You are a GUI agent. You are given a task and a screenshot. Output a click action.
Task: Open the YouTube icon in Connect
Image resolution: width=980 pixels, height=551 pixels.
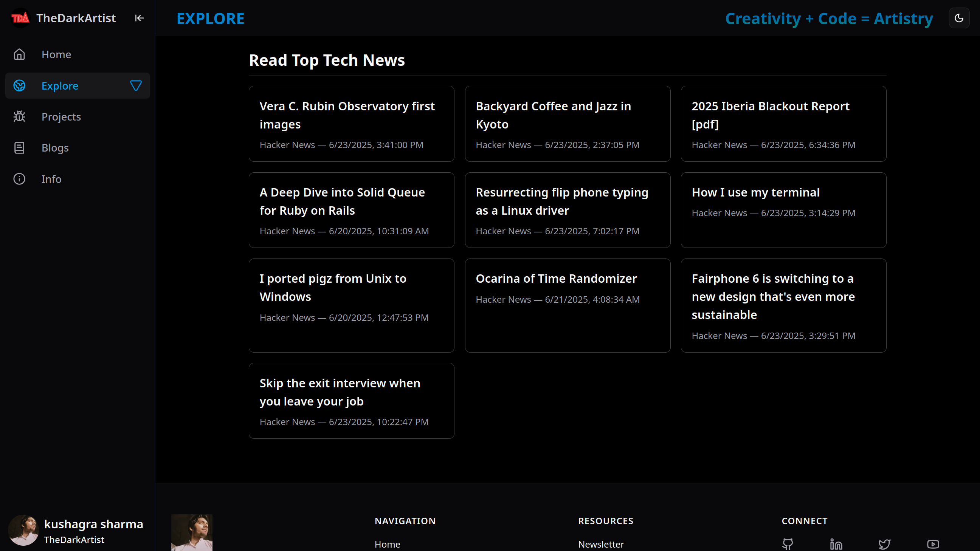[933, 544]
